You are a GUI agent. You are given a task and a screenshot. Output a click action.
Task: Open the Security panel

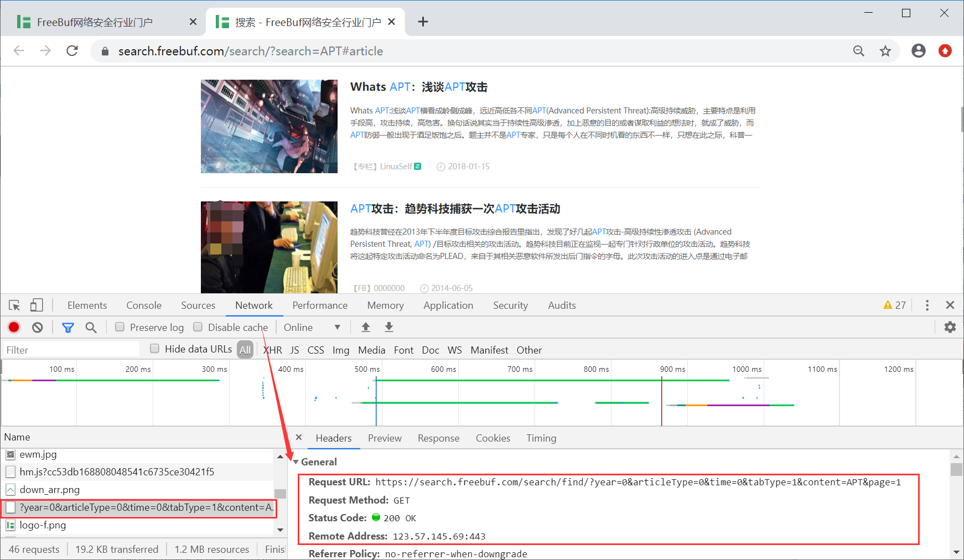tap(510, 305)
